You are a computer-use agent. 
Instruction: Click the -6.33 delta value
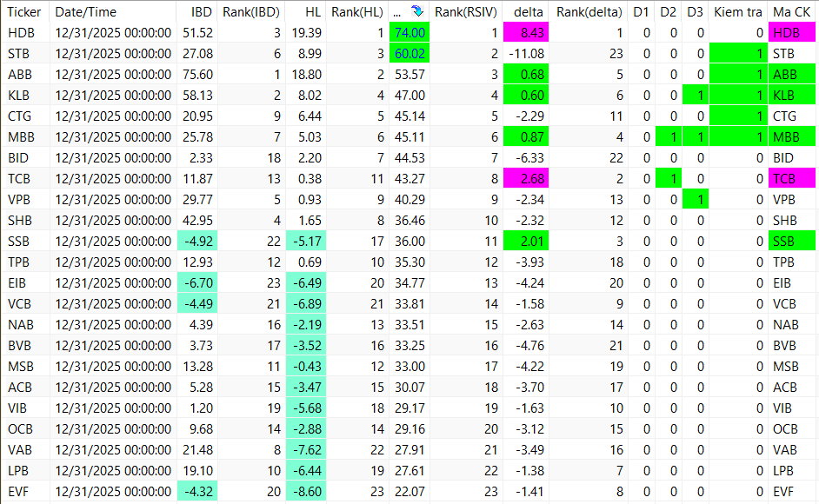click(x=529, y=158)
